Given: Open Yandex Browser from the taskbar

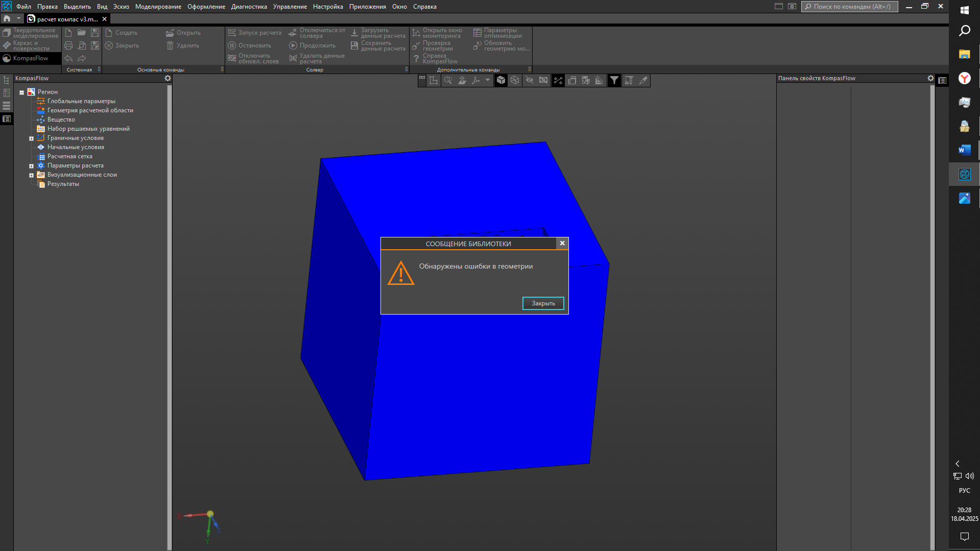Looking at the screenshot, I should 964,78.
